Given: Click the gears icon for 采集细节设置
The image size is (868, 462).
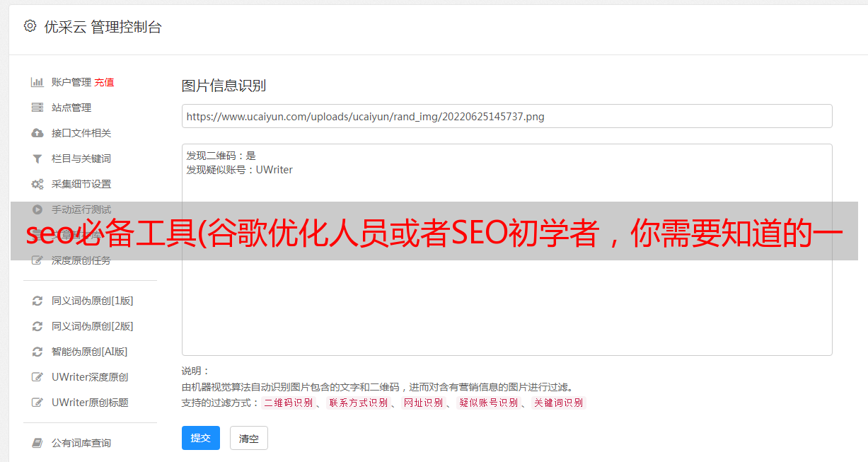Looking at the screenshot, I should [x=37, y=184].
